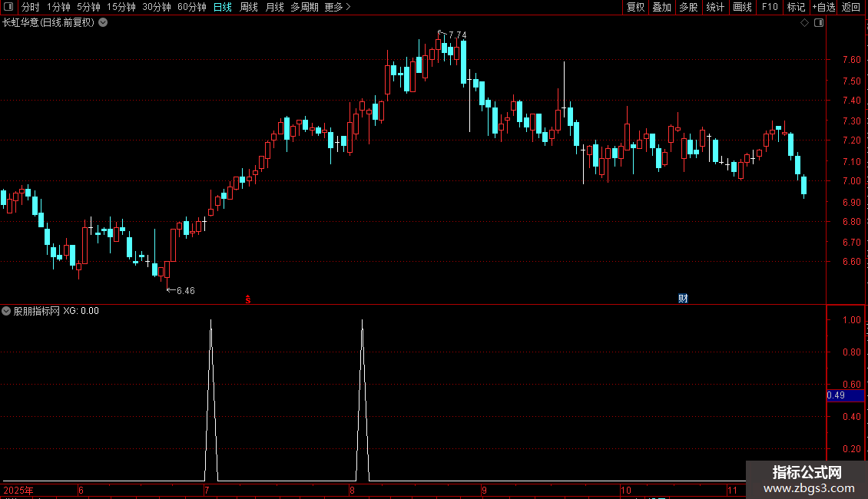Click month 7 on the time axis

click(x=207, y=490)
